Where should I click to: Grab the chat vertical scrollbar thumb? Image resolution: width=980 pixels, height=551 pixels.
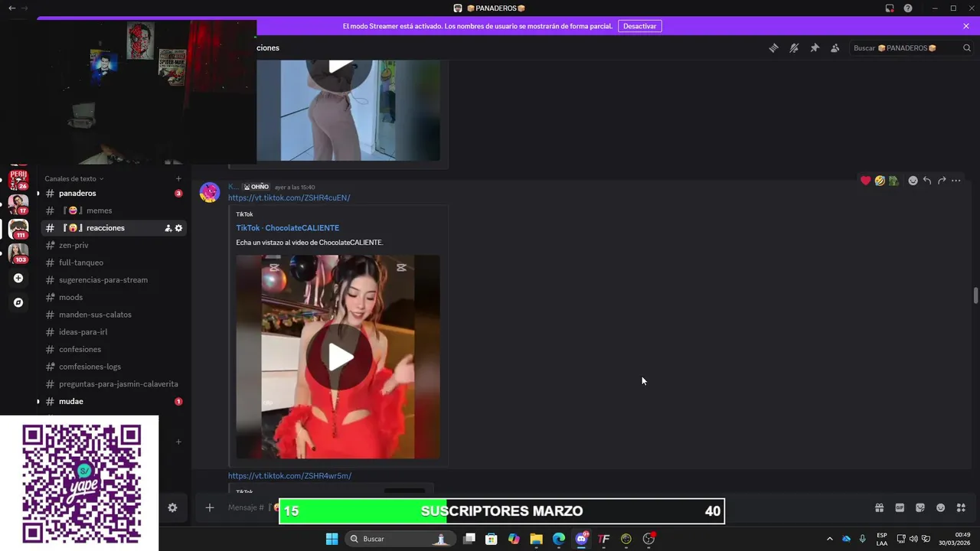point(975,296)
